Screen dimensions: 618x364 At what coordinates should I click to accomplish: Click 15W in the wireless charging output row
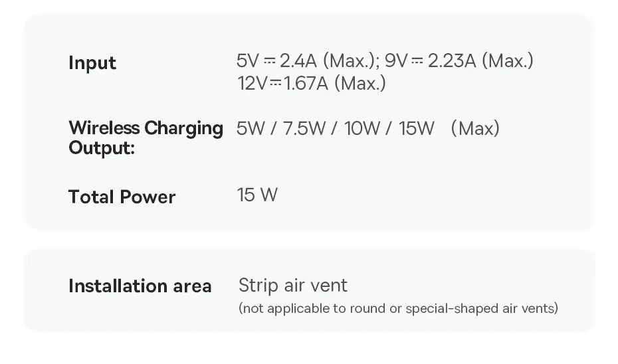coord(417,128)
